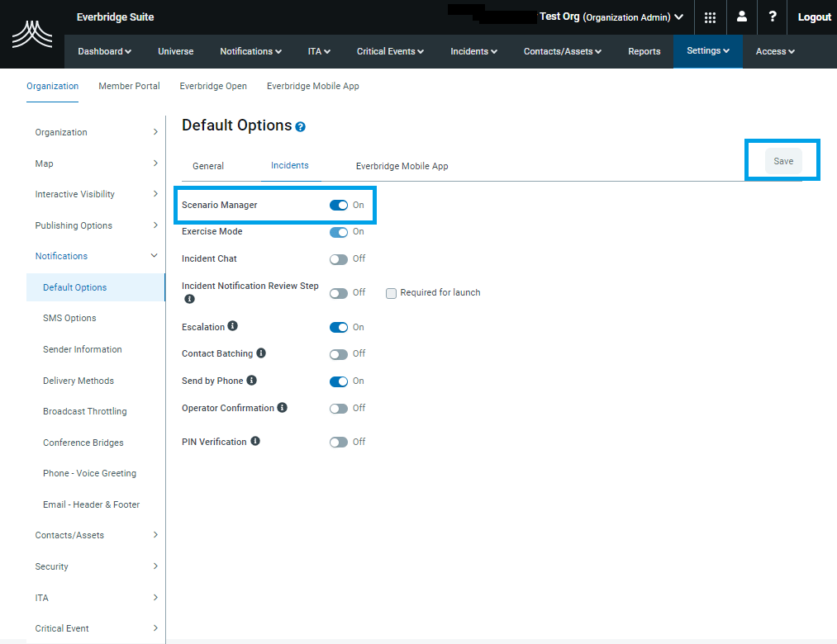Click the user profile icon
The height and width of the screenshot is (644, 837).
(741, 17)
